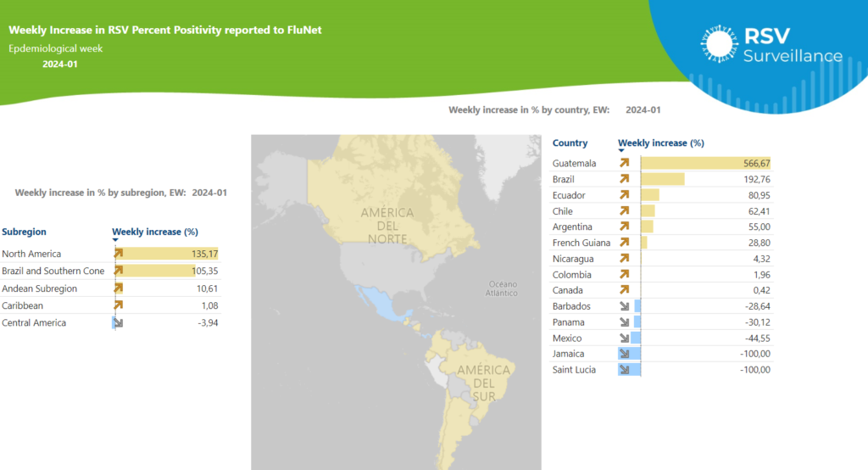Viewport: 868px width, 470px height.
Task: Open the 2024-01 epidemiological week selector
Action: pos(60,64)
